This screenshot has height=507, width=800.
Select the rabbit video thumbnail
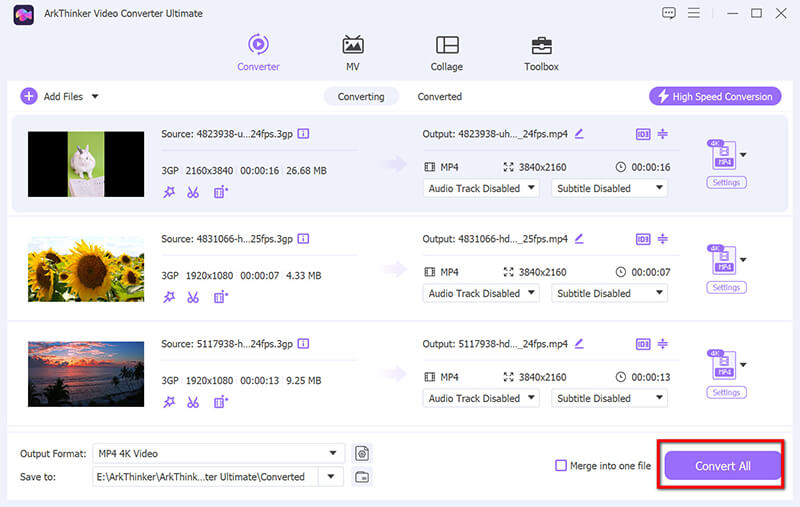(x=86, y=164)
